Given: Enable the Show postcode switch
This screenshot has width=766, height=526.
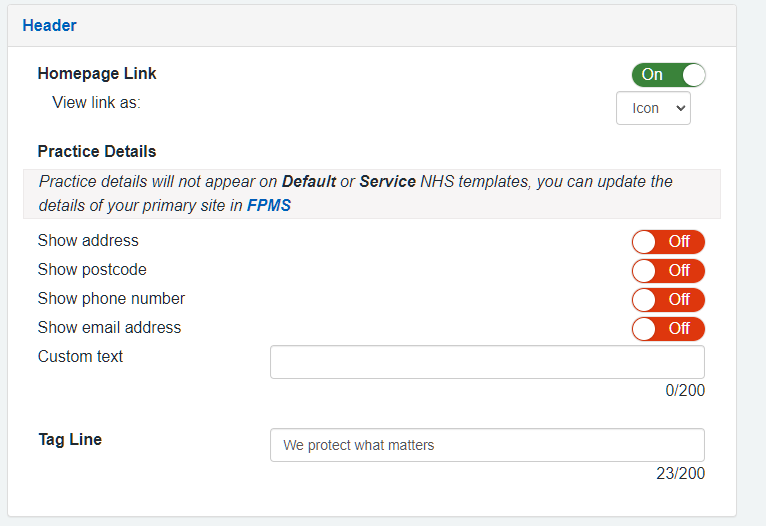Looking at the screenshot, I should coord(668,270).
